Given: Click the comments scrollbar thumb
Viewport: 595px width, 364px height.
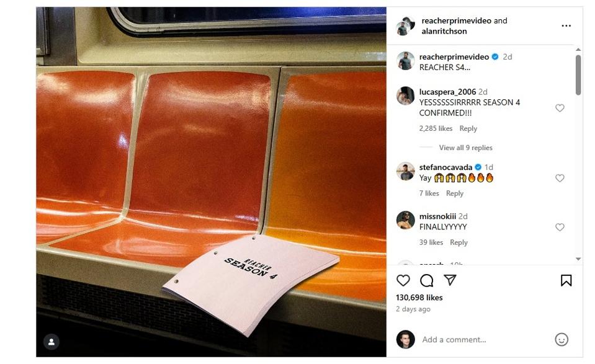Looking at the screenshot, I should point(578,74).
